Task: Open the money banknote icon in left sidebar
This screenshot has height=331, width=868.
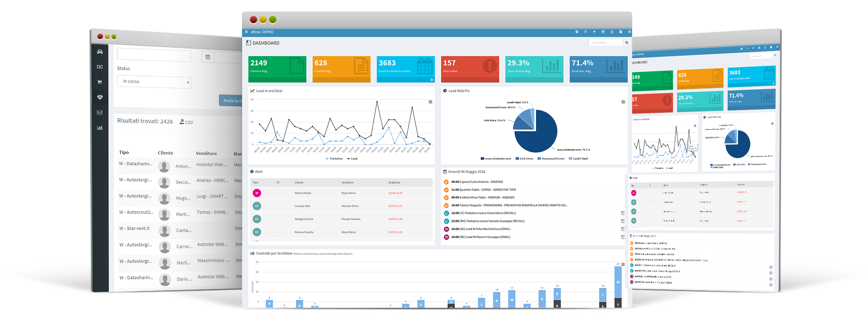Action: point(100,67)
